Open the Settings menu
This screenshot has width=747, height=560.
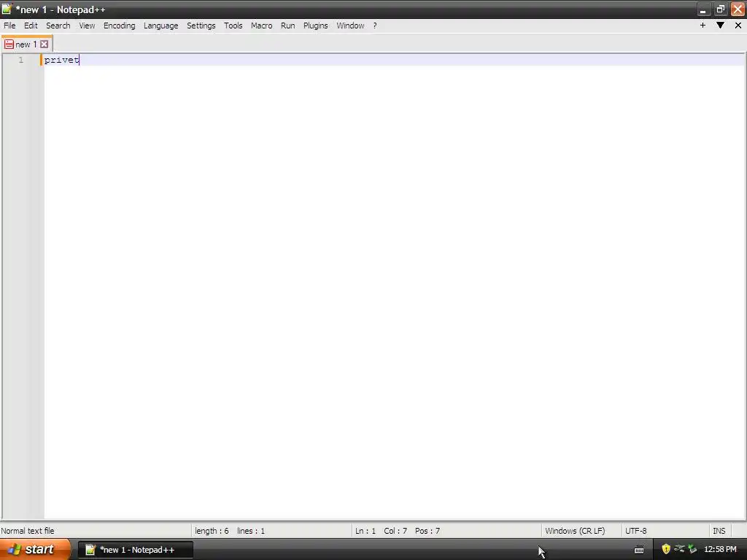pos(201,26)
